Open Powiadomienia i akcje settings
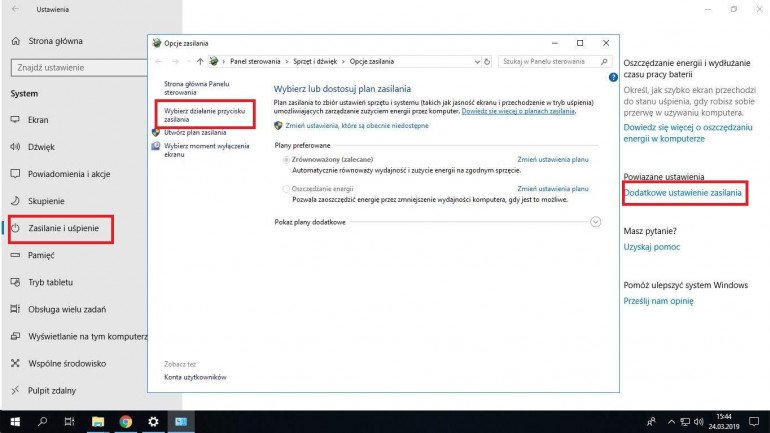This screenshot has height=433, width=770. pyautogui.click(x=69, y=174)
